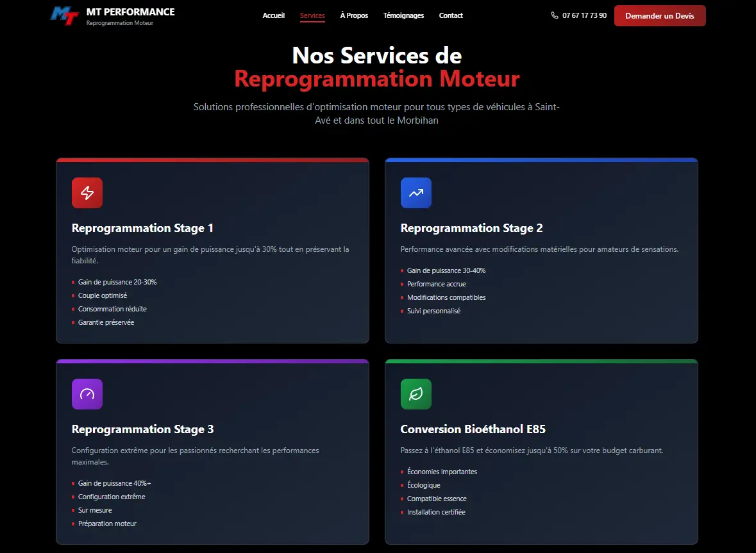756x553 pixels.
Task: Click the bullet next to Installation certifiée
Action: tap(403, 512)
